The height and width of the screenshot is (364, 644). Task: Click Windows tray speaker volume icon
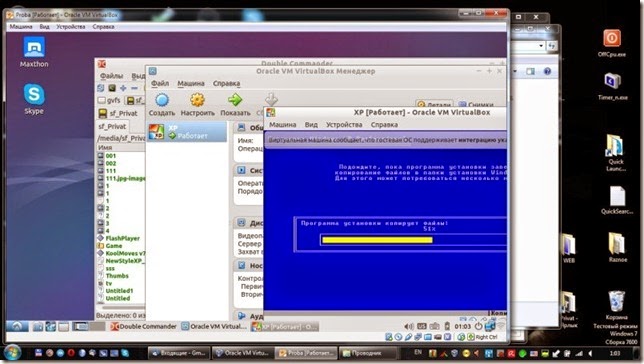pyautogui.click(x=591, y=353)
